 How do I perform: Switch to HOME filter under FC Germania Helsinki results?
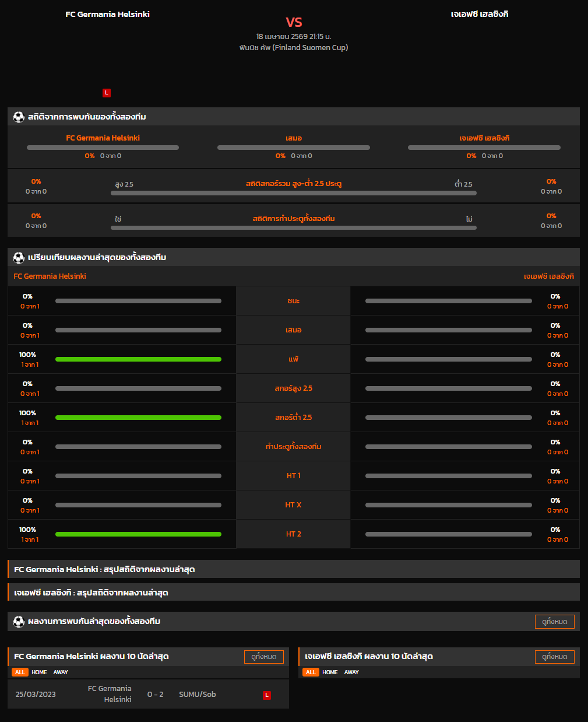click(x=39, y=672)
